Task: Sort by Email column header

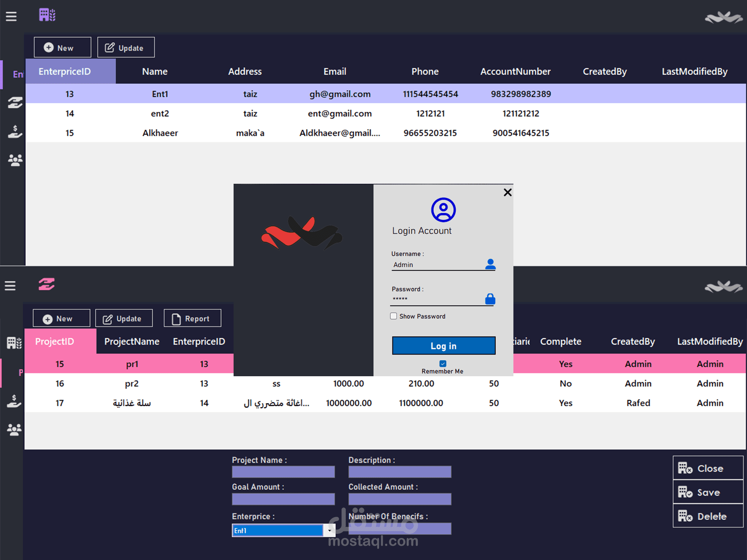Action: point(335,72)
